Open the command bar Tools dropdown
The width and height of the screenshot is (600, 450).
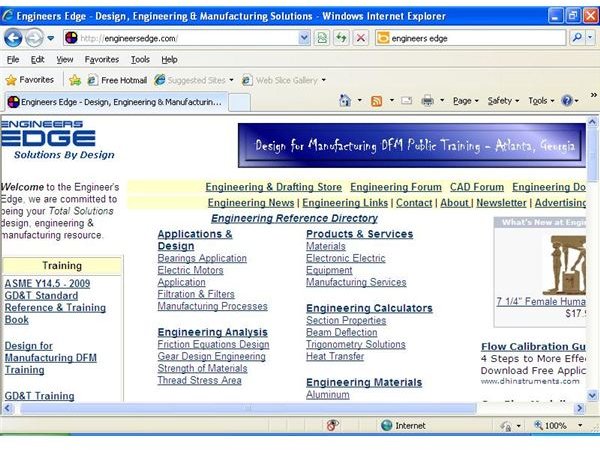pyautogui.click(x=541, y=101)
